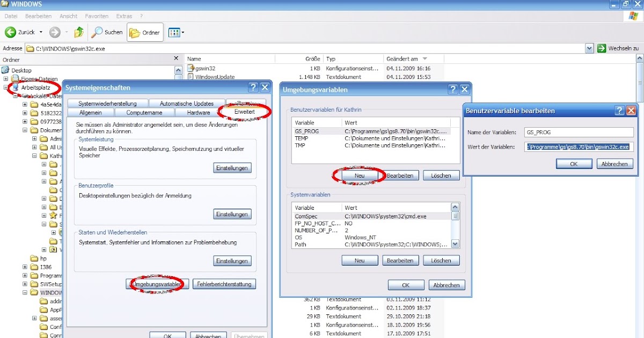Select ComSpec system variable row

click(371, 216)
